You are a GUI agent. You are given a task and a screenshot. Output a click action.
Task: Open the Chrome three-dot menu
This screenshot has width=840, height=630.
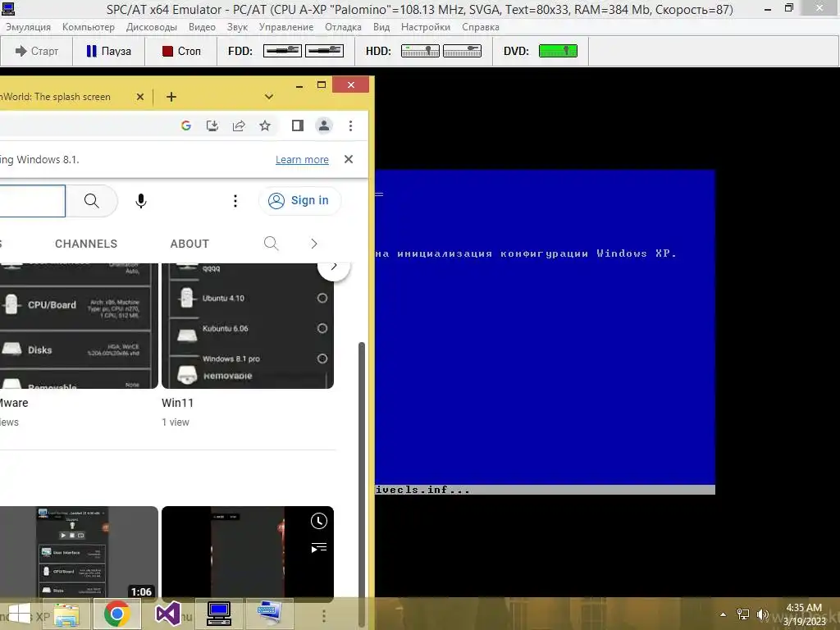pyautogui.click(x=350, y=126)
